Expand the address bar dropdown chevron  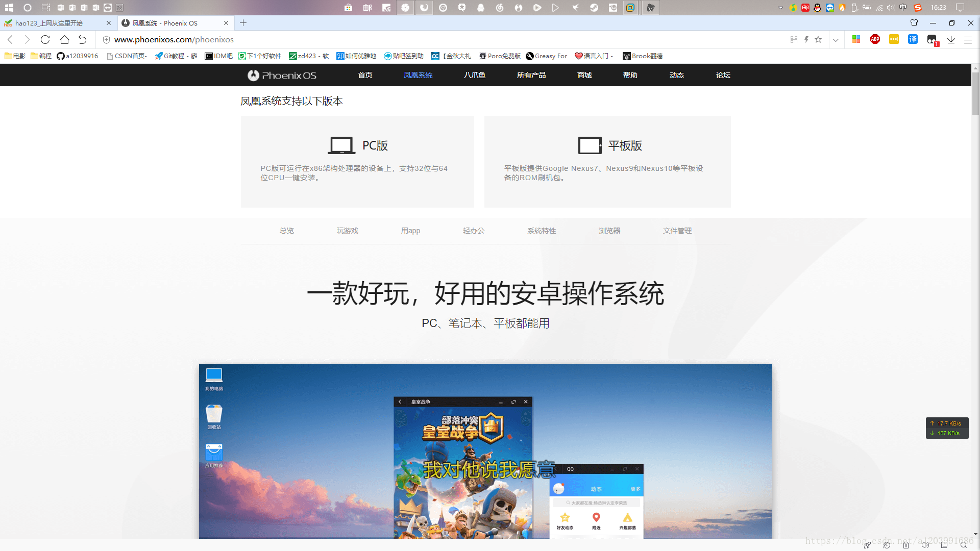[x=836, y=40]
